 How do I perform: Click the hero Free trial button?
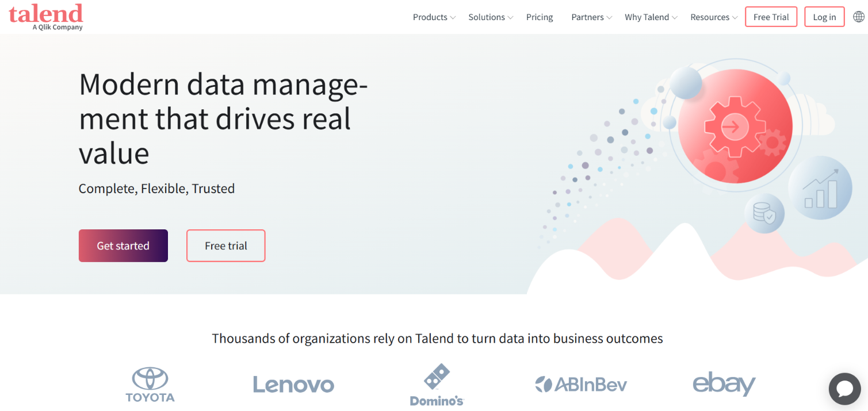[x=225, y=245]
